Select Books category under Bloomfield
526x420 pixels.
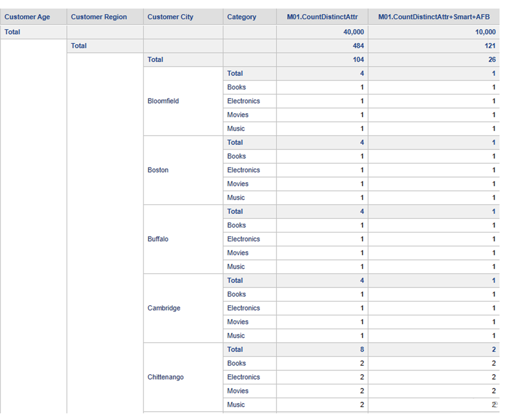[x=236, y=87]
